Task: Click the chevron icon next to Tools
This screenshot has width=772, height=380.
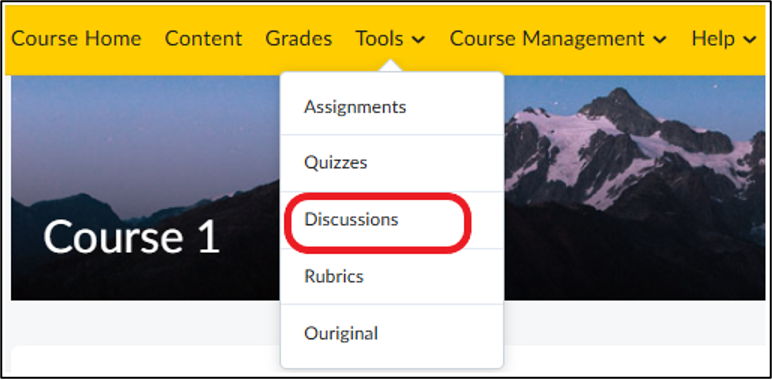Action: tap(418, 40)
